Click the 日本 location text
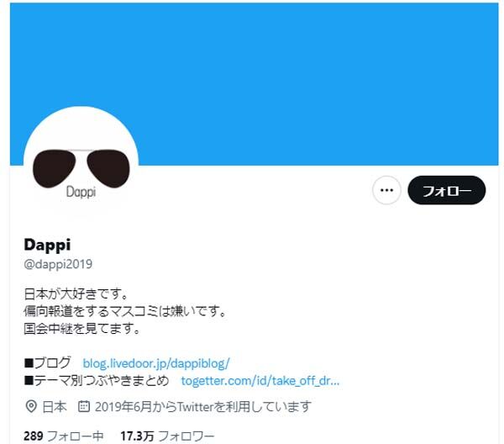This screenshot has height=444, width=504. click(55, 407)
